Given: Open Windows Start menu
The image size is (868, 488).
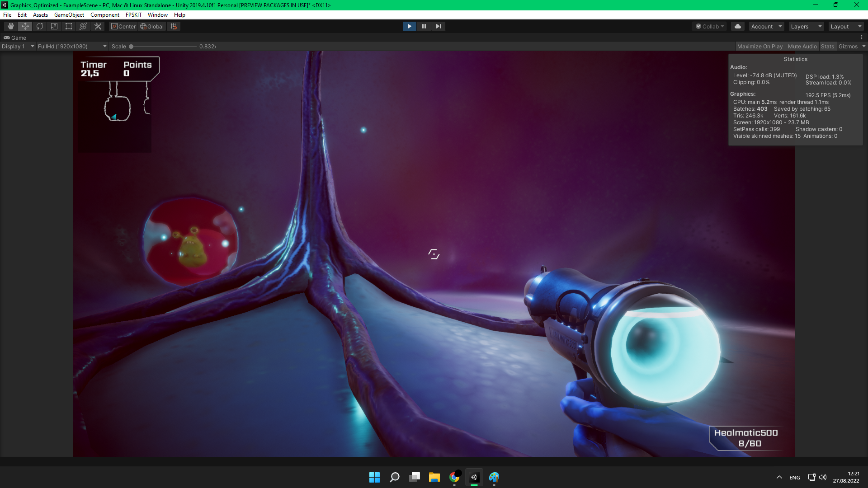Looking at the screenshot, I should tap(374, 477).
